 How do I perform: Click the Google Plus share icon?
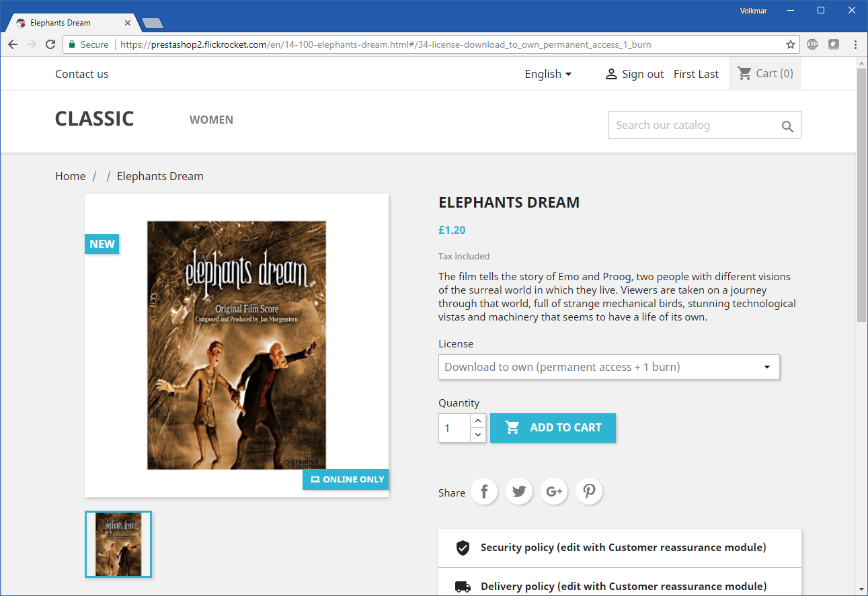[x=554, y=492]
